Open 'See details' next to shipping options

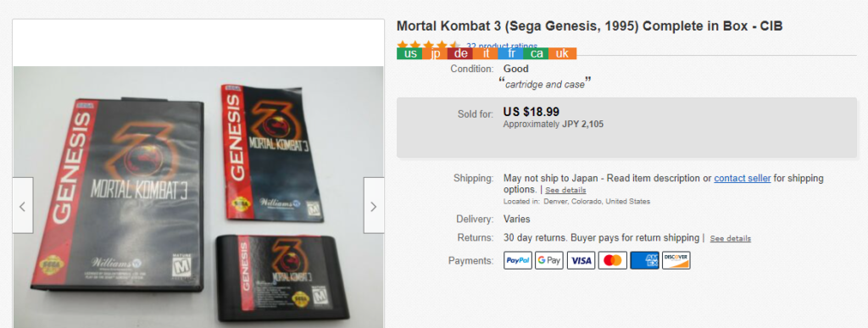pyautogui.click(x=565, y=190)
